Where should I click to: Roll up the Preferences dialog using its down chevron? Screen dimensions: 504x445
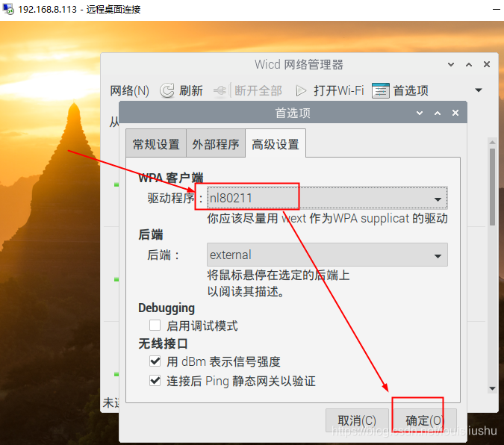pos(420,113)
